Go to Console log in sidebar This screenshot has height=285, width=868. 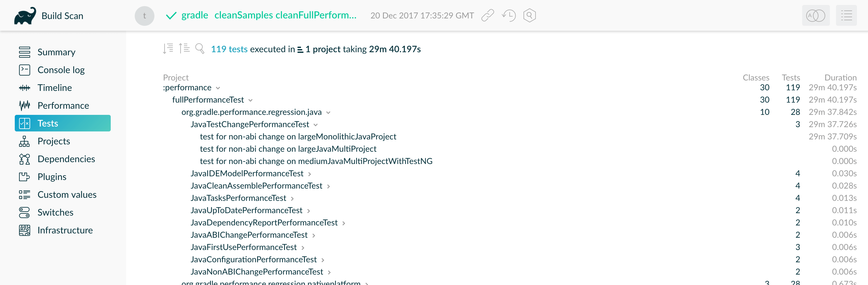point(61,70)
